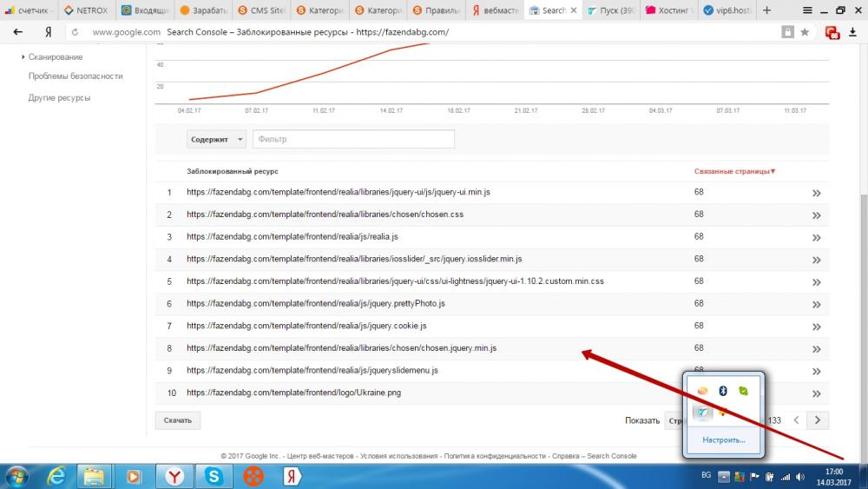Open details arrow for jquery.iosslider.min.js row
868x489 pixels.
point(816,260)
